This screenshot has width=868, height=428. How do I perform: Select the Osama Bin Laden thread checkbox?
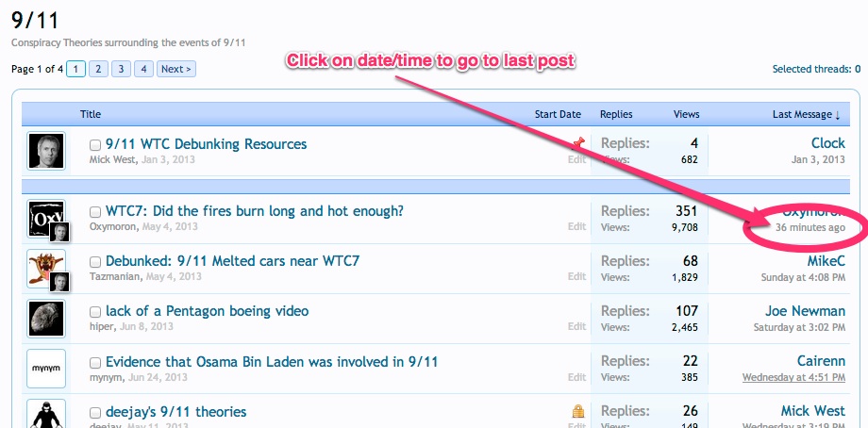pos(95,363)
